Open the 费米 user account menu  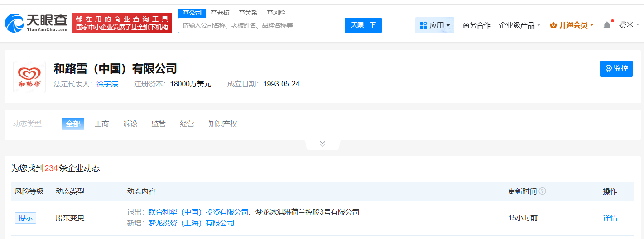630,25
